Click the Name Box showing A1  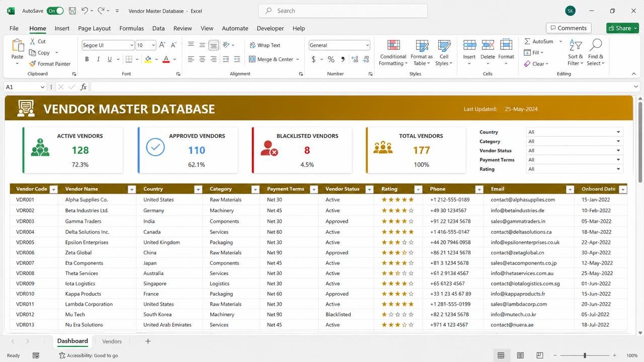pyautogui.click(x=25, y=87)
